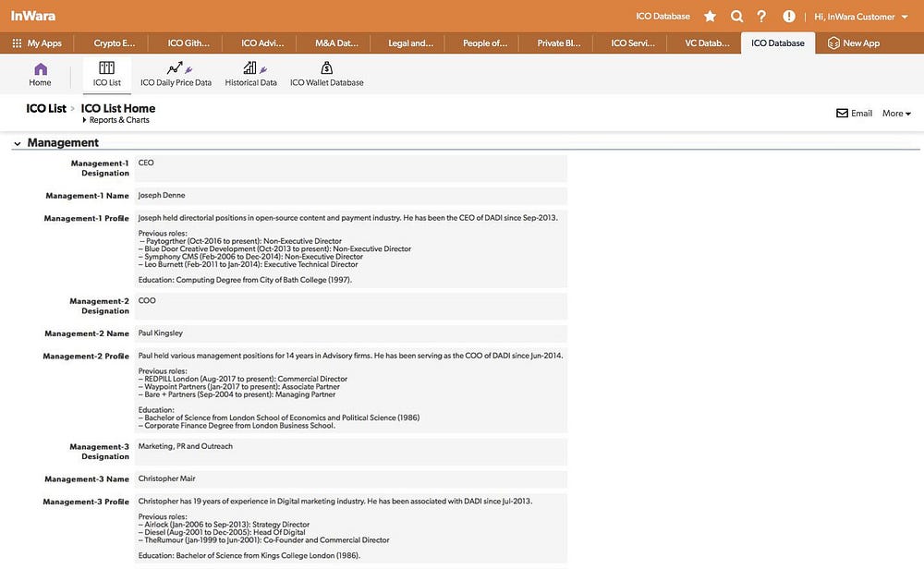Expand Reports & Charts

(x=116, y=120)
